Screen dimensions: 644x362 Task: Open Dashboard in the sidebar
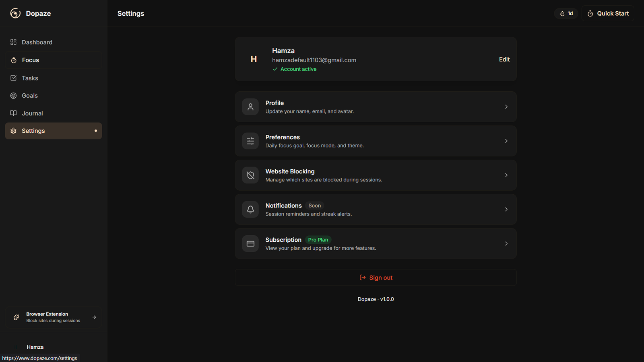37,42
